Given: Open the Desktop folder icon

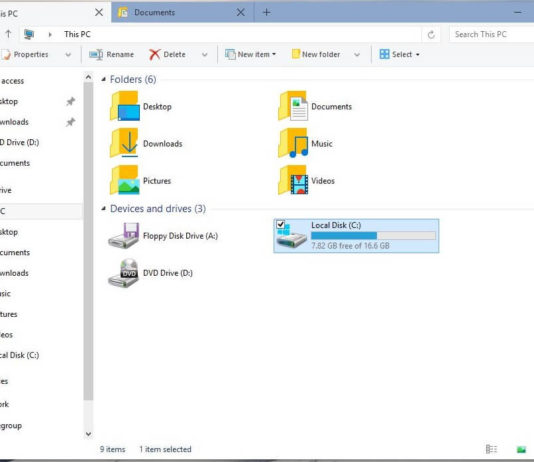Looking at the screenshot, I should click(x=125, y=106).
